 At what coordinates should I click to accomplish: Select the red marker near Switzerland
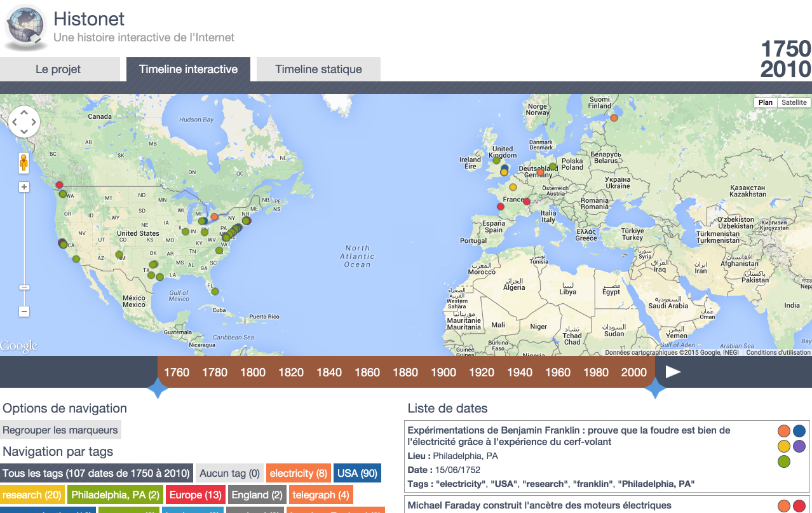(x=526, y=202)
